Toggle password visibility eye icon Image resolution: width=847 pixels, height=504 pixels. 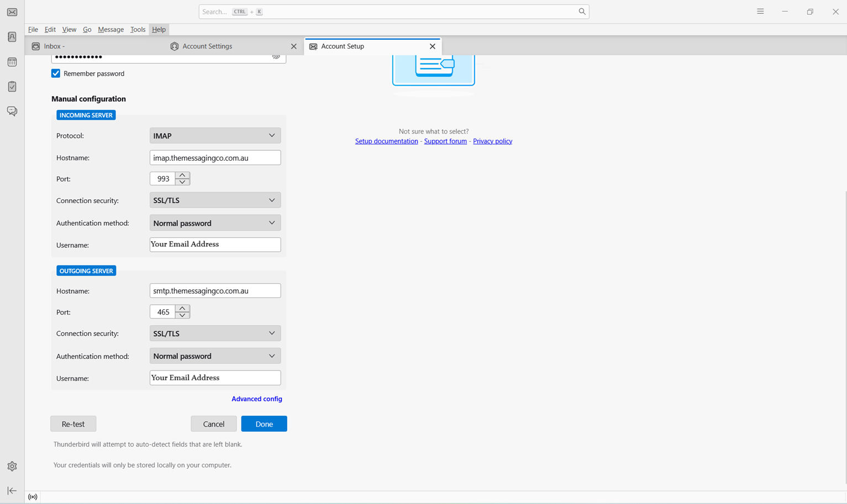(x=276, y=57)
